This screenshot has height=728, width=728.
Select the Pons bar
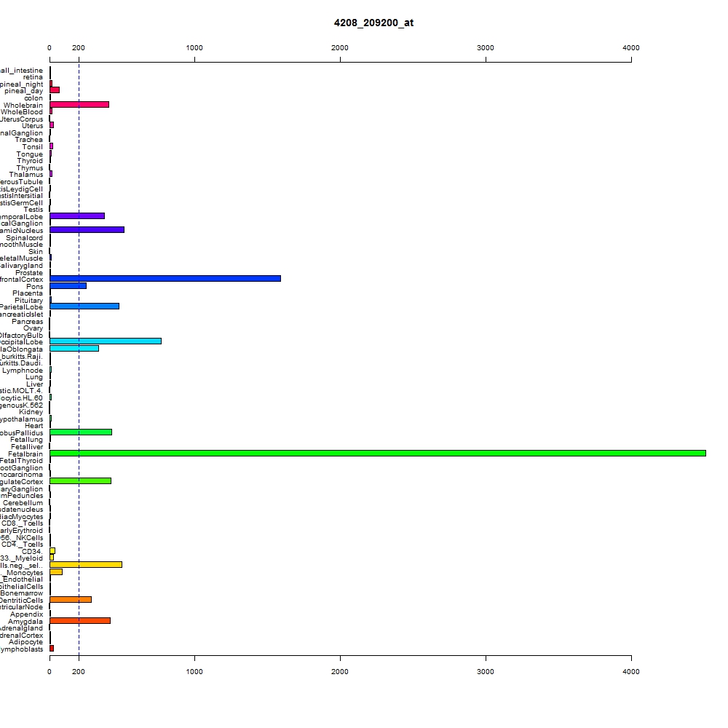click(x=68, y=285)
